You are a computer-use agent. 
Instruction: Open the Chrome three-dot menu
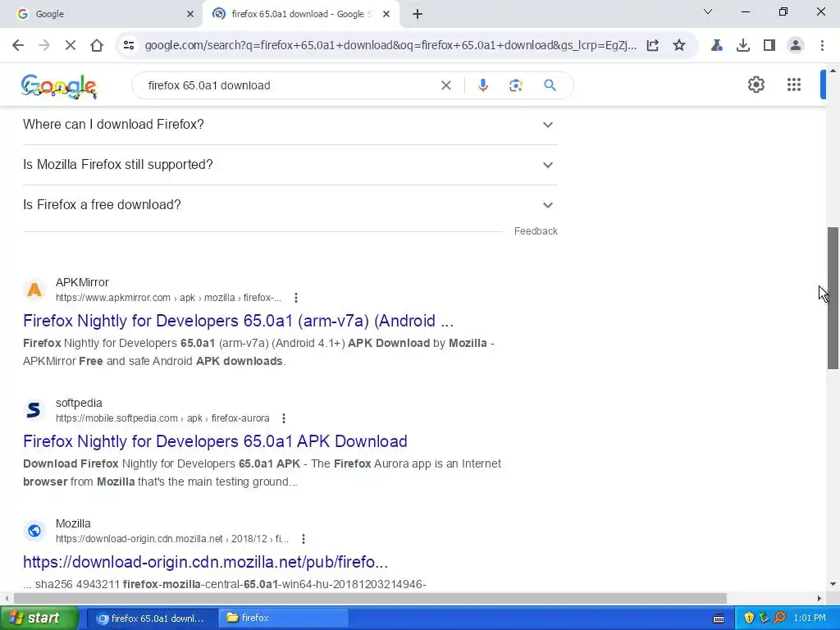(x=822, y=45)
